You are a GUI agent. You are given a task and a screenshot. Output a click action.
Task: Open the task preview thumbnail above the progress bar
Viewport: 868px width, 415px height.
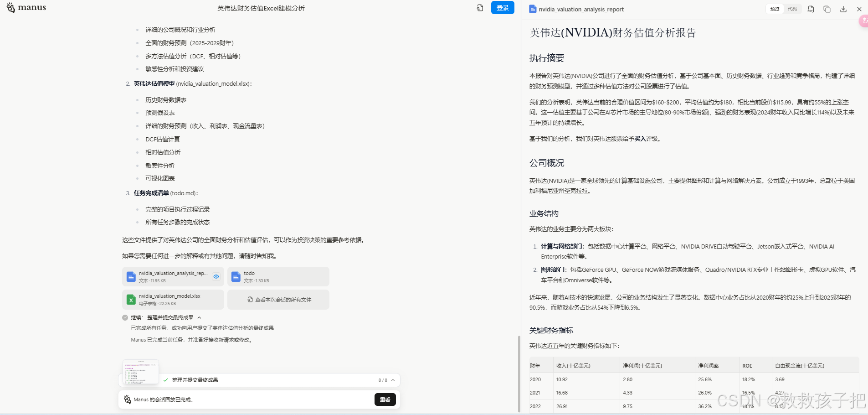point(141,372)
